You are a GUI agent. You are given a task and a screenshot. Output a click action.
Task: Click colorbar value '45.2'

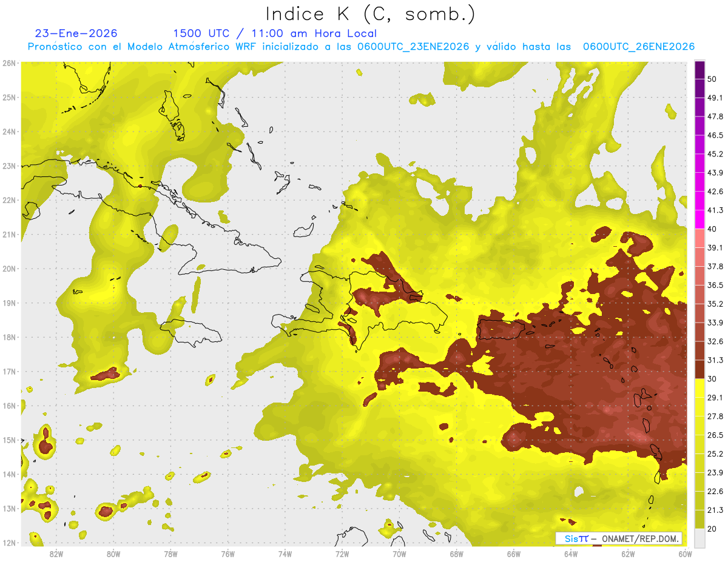click(715, 153)
